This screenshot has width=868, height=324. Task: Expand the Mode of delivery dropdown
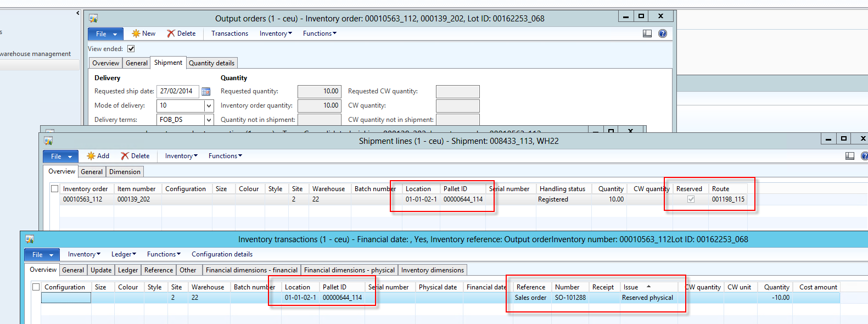coord(209,105)
